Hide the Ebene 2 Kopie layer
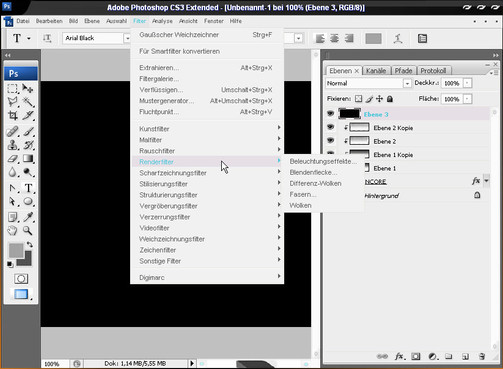 pyautogui.click(x=330, y=127)
